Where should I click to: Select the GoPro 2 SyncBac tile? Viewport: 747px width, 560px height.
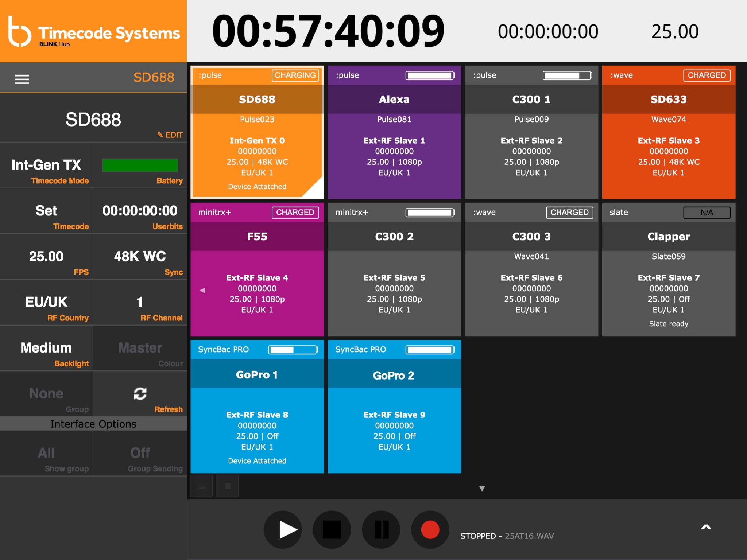point(394,407)
